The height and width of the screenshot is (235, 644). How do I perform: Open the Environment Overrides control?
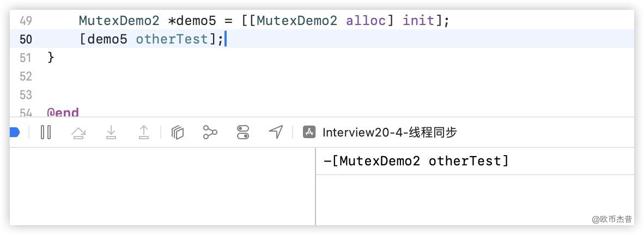point(243,132)
